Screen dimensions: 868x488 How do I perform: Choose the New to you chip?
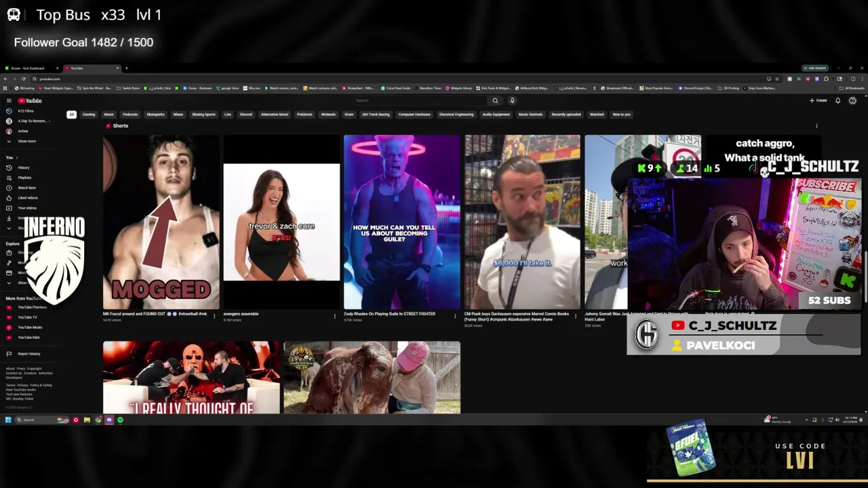tap(622, 115)
